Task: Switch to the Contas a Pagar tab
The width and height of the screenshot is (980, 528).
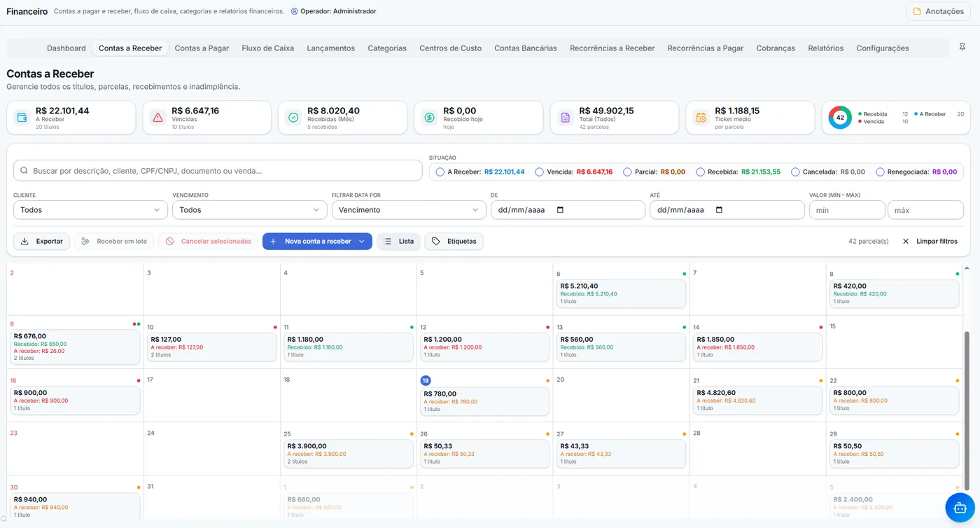Action: (202, 48)
